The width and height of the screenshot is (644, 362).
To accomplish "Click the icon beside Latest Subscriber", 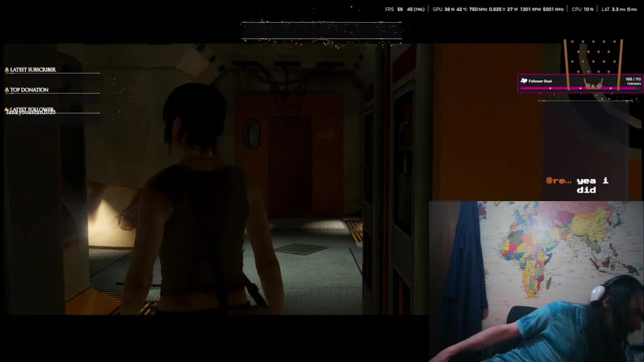I will click(x=7, y=70).
